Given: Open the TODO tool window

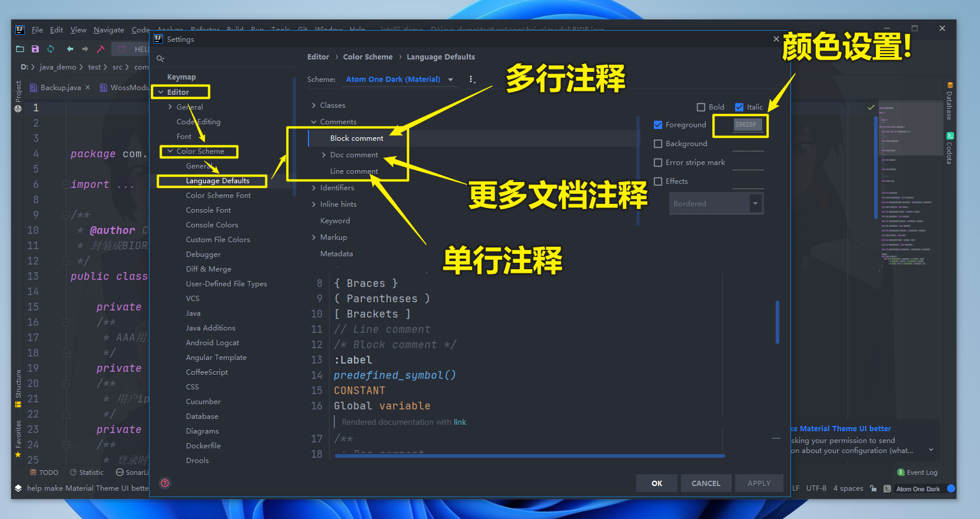Looking at the screenshot, I should coord(44,472).
